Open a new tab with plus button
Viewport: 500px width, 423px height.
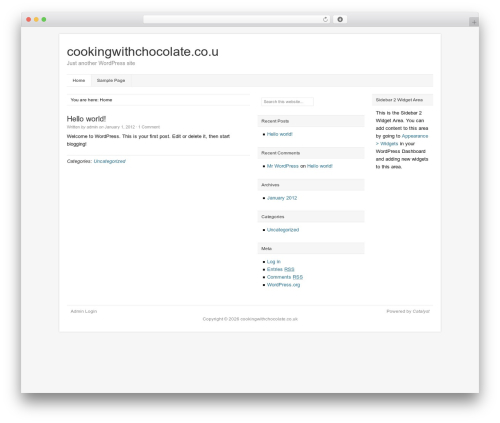click(x=474, y=22)
